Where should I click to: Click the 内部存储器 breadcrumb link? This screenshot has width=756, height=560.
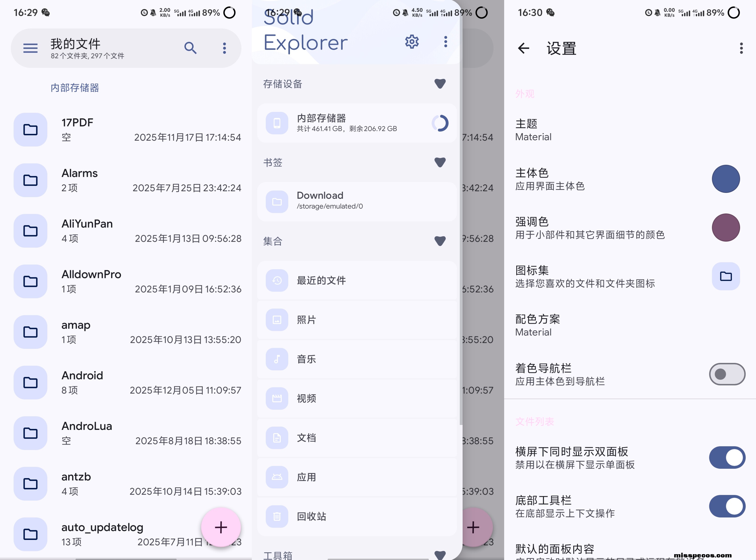[x=75, y=88]
